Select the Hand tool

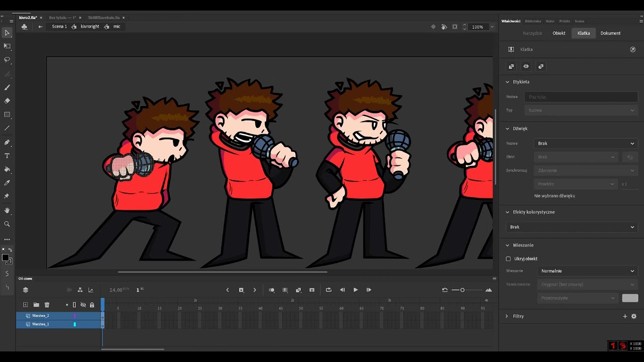point(7,211)
